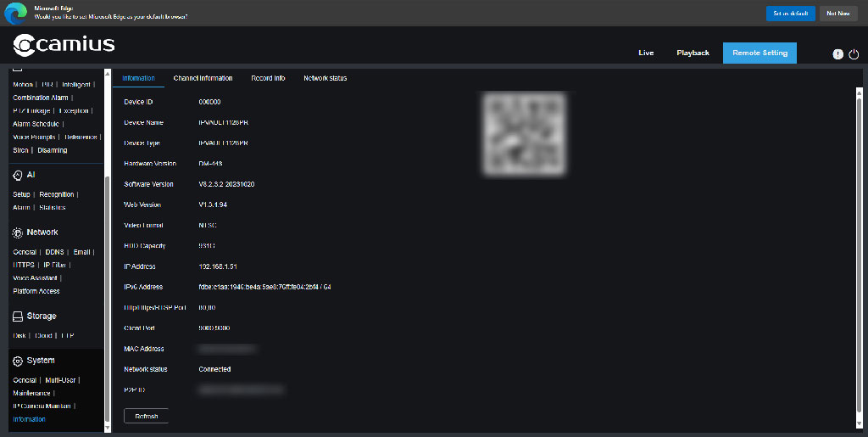The image size is (868, 437).
Task: Click the Storage section heading
Action: click(42, 317)
